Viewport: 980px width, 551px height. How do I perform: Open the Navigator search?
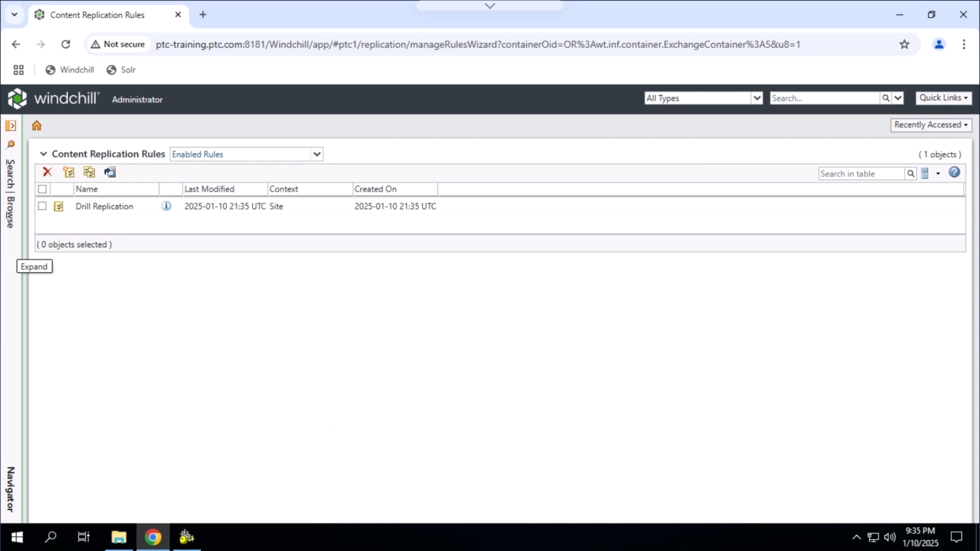pos(11,145)
